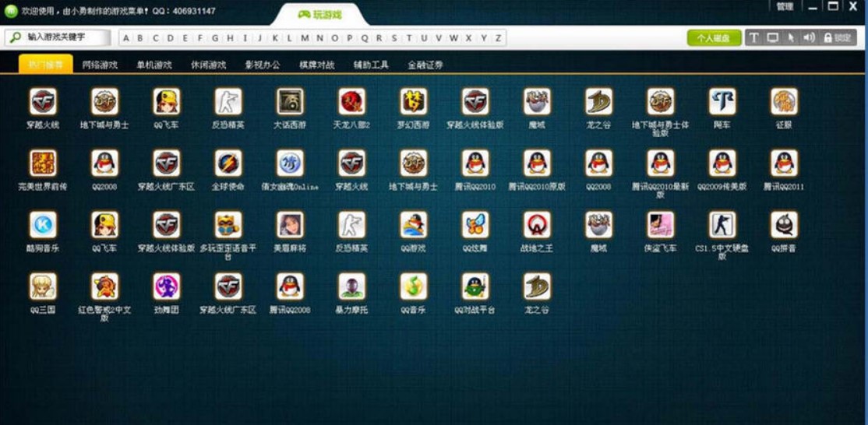Screen dimensions: 868x425
Task: Launch QQ2009传美版 icon
Action: tap(722, 163)
